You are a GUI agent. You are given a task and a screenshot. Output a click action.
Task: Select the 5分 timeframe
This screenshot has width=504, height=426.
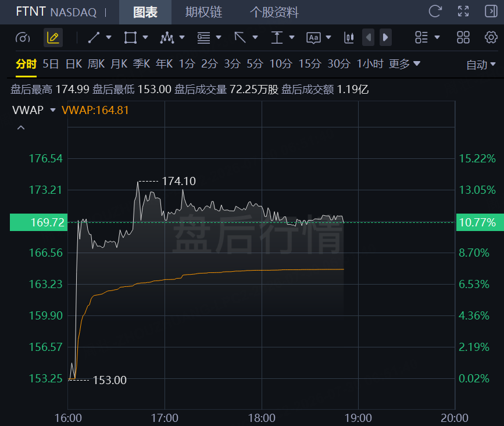click(x=255, y=64)
